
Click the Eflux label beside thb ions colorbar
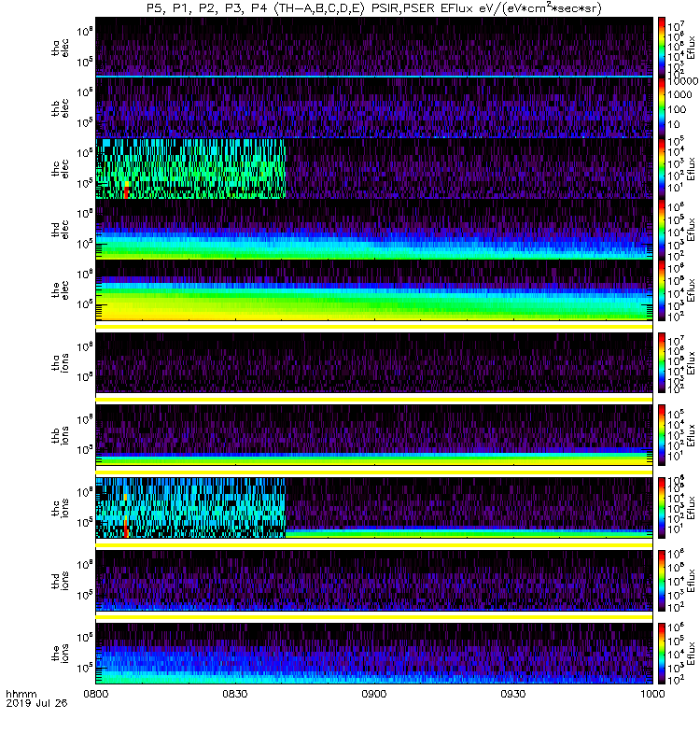(x=691, y=435)
